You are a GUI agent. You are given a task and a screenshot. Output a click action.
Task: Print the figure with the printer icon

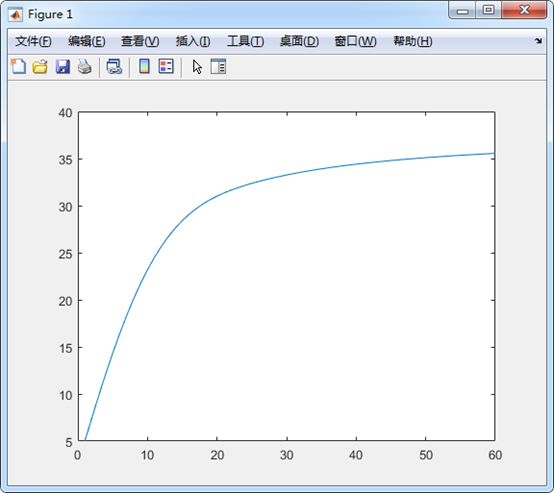(85, 66)
